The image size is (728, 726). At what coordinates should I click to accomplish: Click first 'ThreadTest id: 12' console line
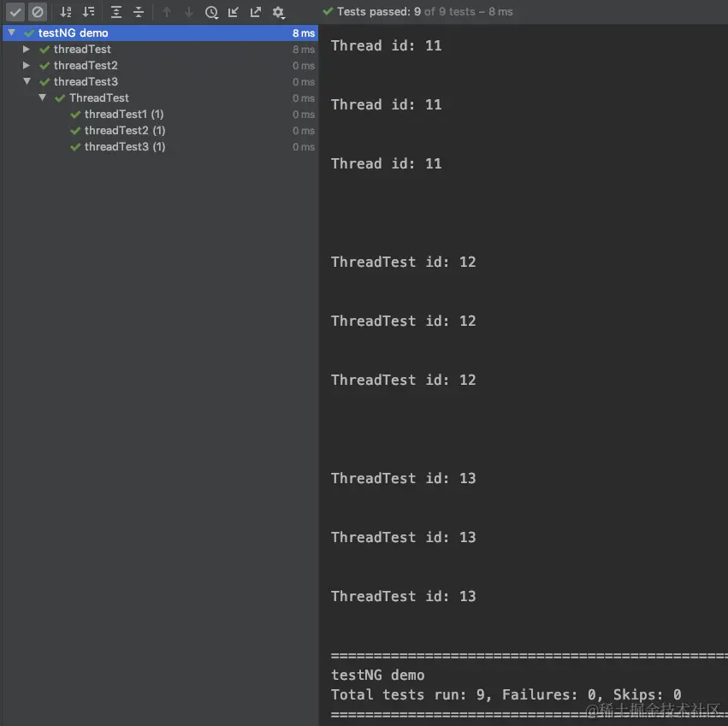(404, 262)
